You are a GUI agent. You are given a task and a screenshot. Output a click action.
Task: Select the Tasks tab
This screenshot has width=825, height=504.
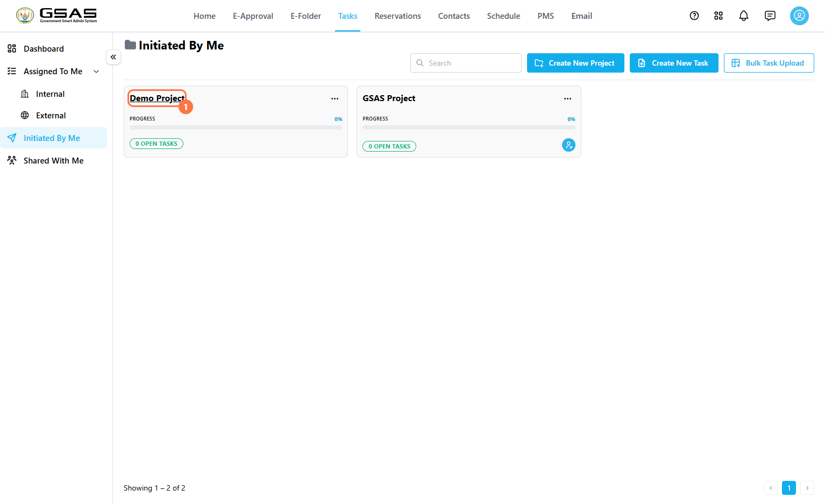(347, 16)
